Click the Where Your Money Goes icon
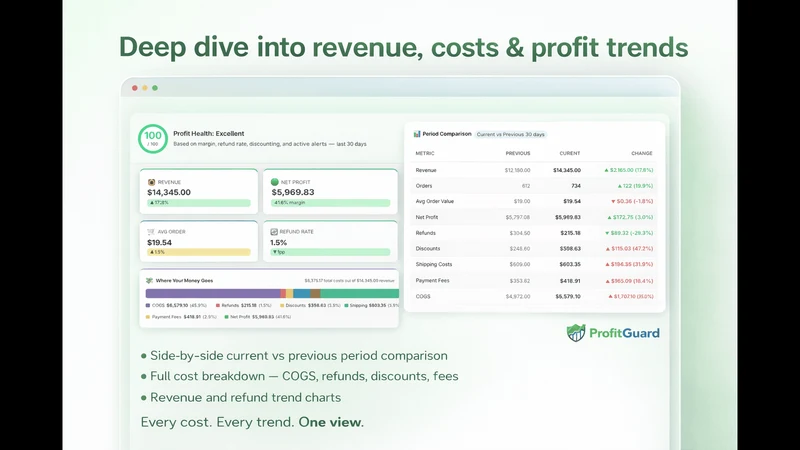This screenshot has width=800, height=450. click(149, 281)
